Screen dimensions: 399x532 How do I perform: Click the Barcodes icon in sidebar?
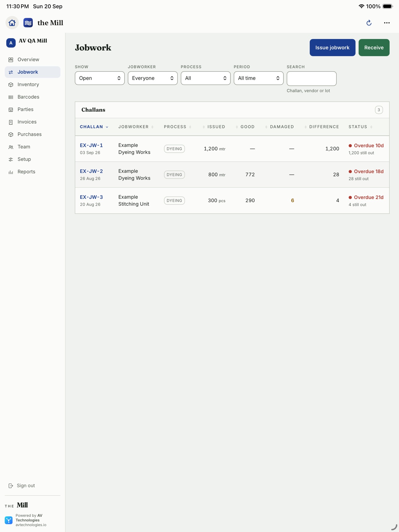click(11, 97)
